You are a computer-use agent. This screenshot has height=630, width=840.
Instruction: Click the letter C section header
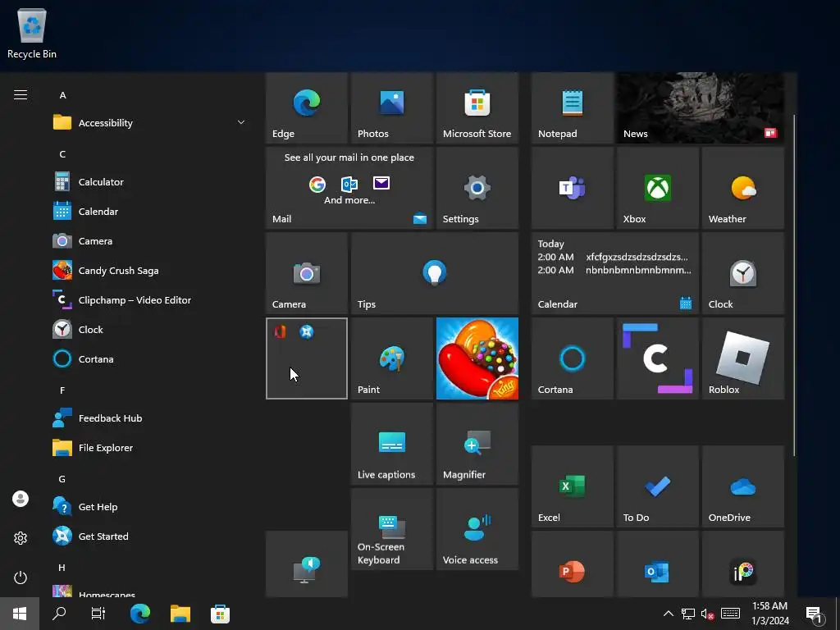click(x=62, y=154)
